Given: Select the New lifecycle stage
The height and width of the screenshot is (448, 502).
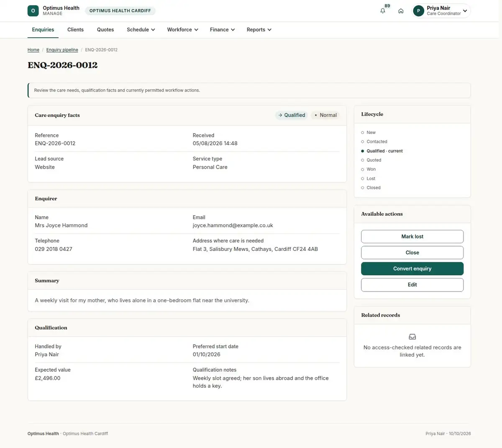Looking at the screenshot, I should [369, 132].
